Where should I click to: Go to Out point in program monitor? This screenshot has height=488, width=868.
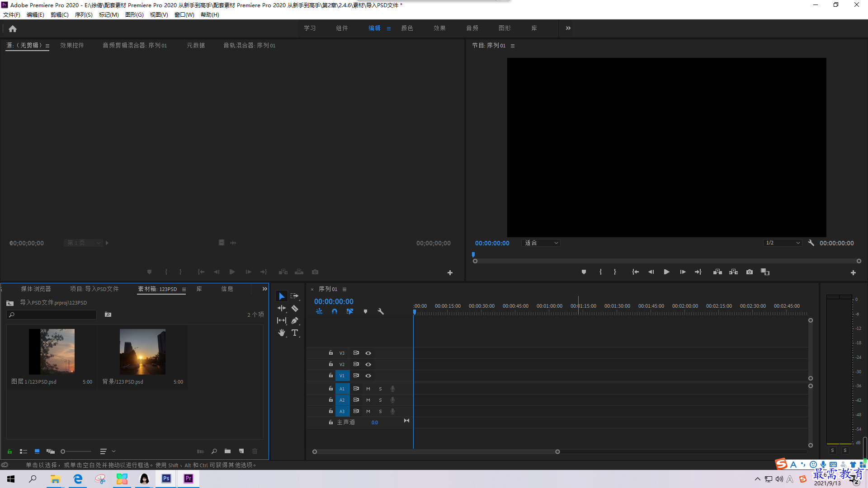tap(698, 272)
